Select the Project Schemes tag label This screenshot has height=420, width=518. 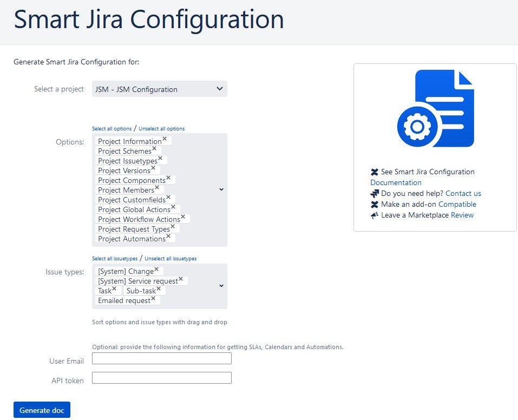[x=124, y=151]
